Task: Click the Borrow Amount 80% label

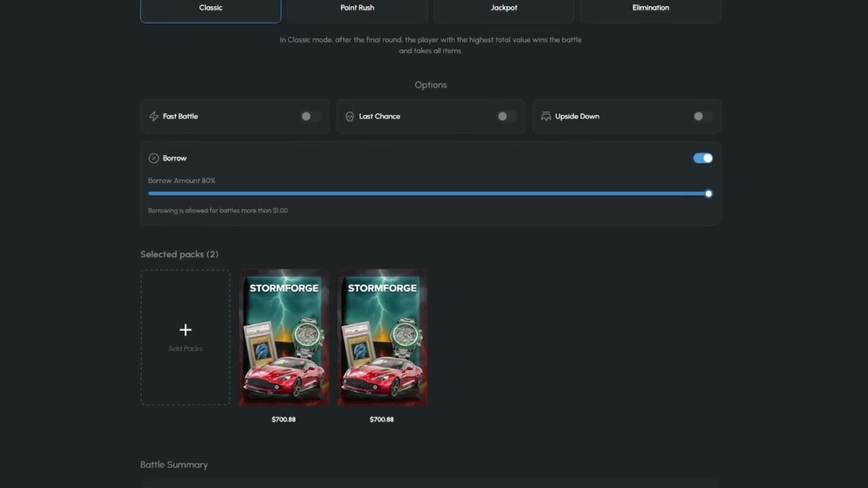Action: pos(182,181)
